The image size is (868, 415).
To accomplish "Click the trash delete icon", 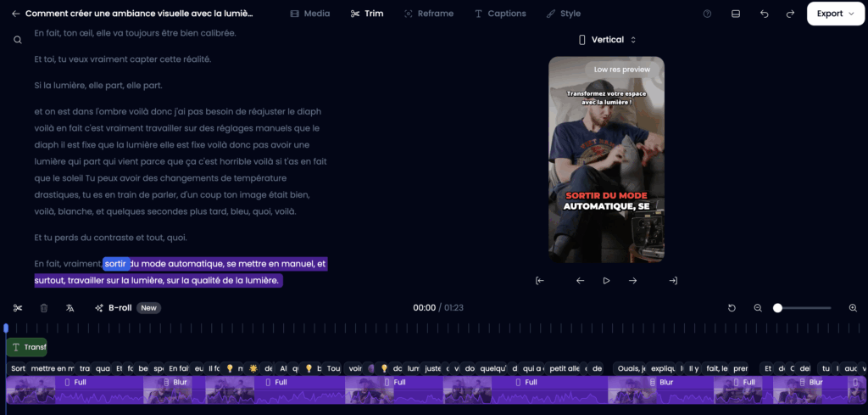I will 44,308.
